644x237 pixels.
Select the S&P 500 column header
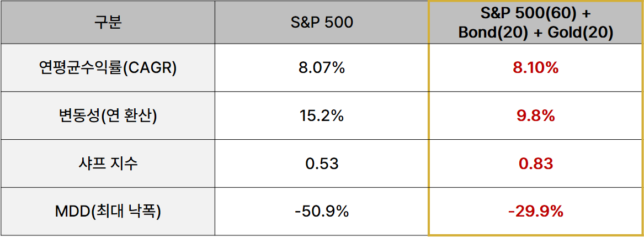(x=322, y=22)
